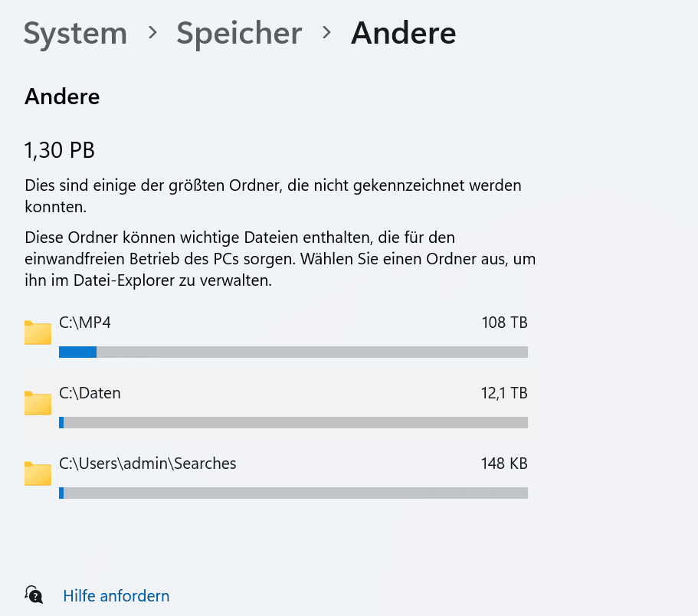Click the C:\Daten usage bar
Screen dimensions: 698x616
293,423
